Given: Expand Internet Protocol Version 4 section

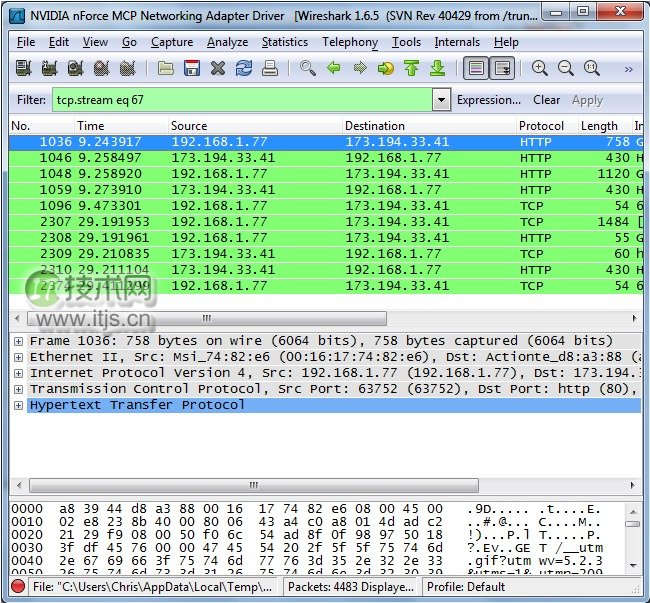Looking at the screenshot, I should pos(18,373).
